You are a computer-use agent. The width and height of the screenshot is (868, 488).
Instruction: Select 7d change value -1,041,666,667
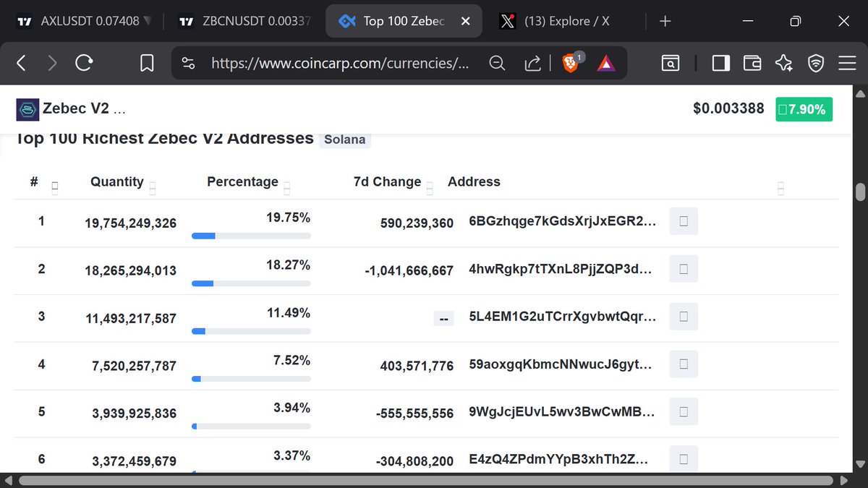click(409, 271)
